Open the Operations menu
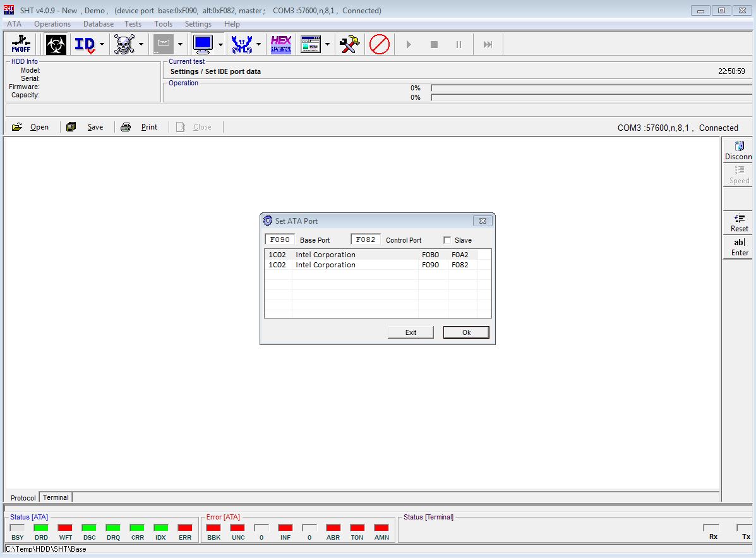The image size is (756, 558). (52, 24)
